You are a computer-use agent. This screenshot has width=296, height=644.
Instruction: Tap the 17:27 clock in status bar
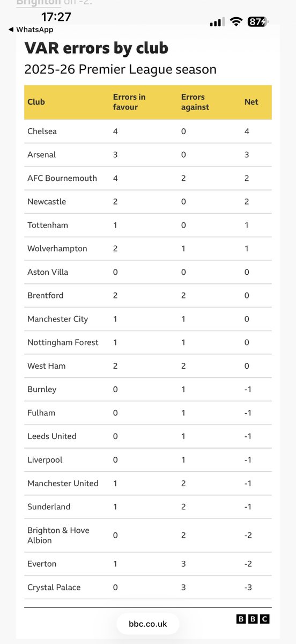pyautogui.click(x=56, y=17)
